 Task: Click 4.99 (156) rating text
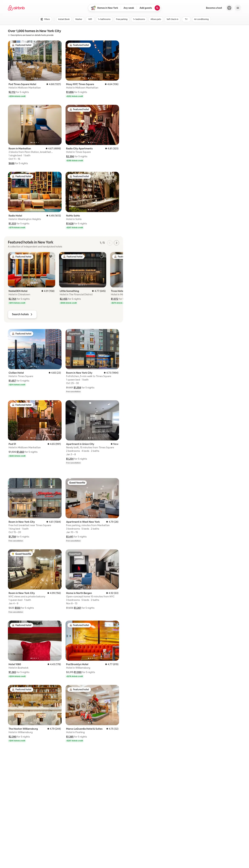pos(54,593)
